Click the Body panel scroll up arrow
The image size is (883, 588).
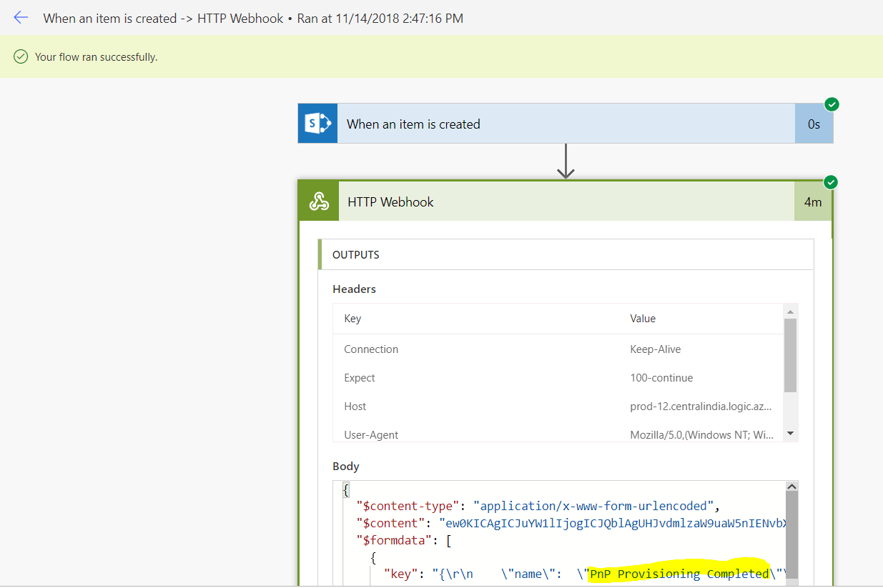click(x=791, y=487)
